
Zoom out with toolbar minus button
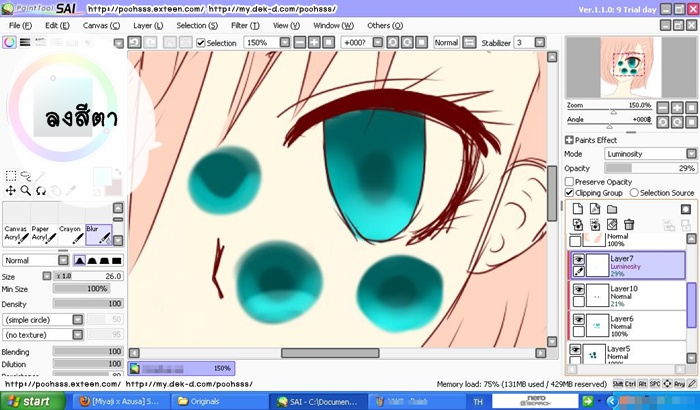(300, 42)
